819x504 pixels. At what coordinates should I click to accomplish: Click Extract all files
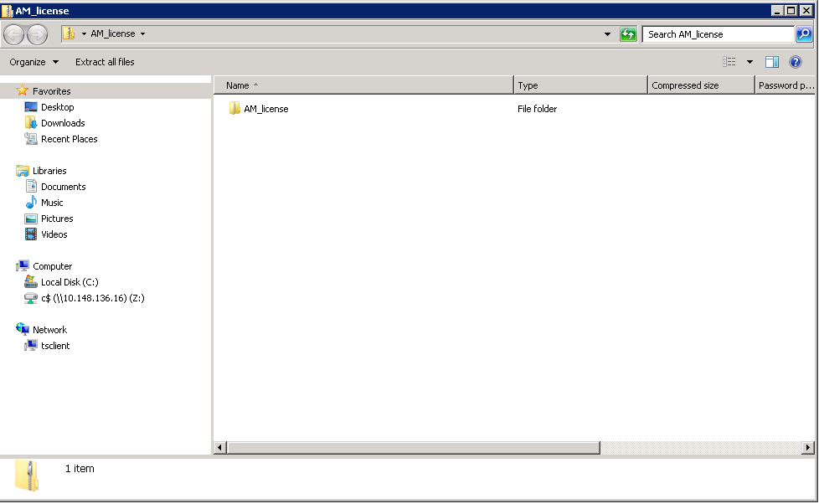point(105,61)
